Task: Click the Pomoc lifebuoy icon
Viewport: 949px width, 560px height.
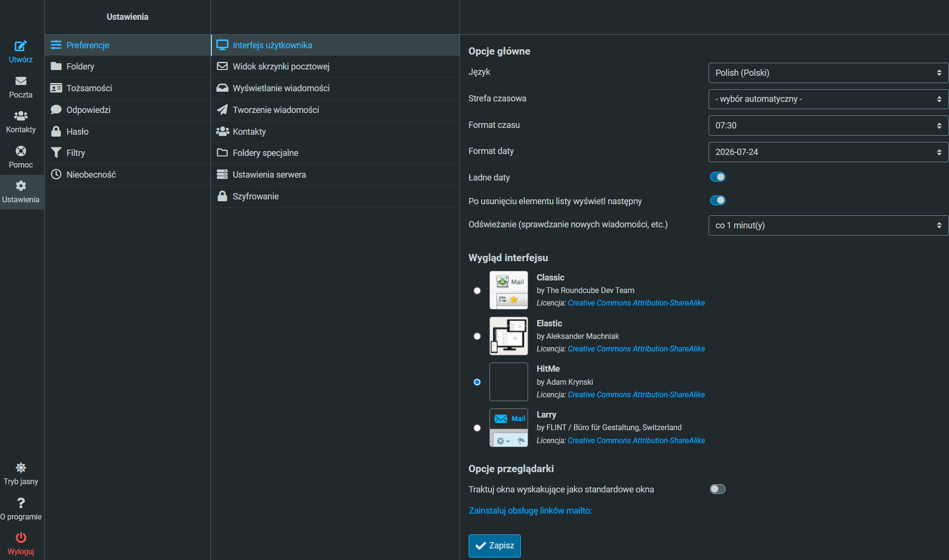Action: 20,151
